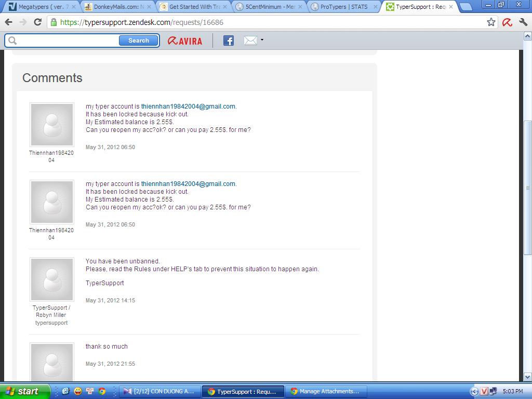Reload the page with refresh icon

[x=37, y=22]
